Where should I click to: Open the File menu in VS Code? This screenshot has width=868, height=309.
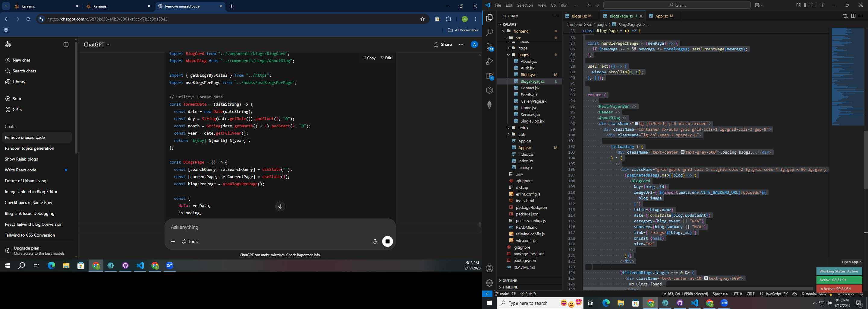[498, 5]
